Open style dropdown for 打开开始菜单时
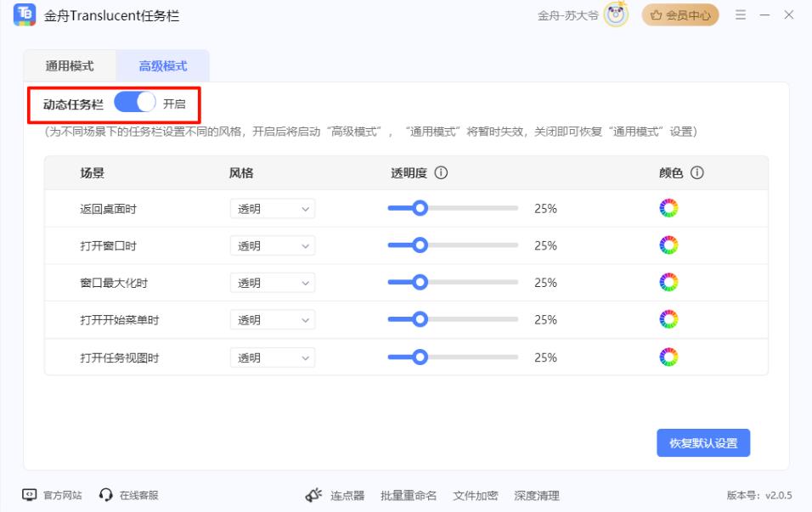The height and width of the screenshot is (512, 812). click(273, 320)
